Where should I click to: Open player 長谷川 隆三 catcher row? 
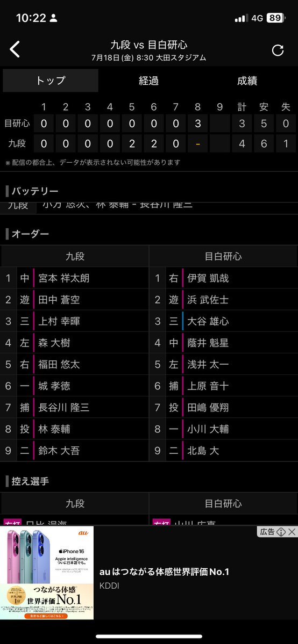pos(74,408)
